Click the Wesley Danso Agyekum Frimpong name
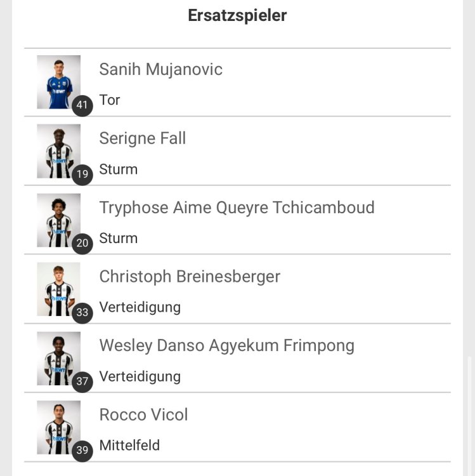Viewport: 475px width, 476px height. pos(226,346)
